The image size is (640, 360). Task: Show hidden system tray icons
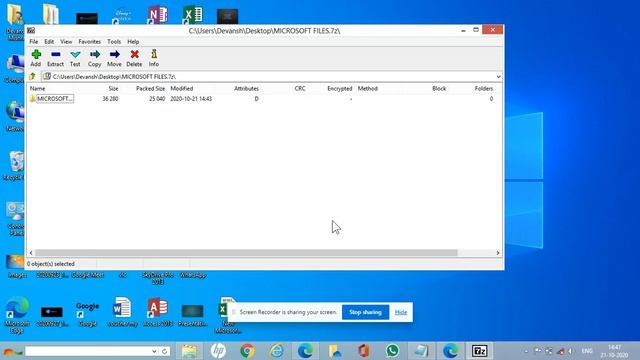click(x=526, y=351)
